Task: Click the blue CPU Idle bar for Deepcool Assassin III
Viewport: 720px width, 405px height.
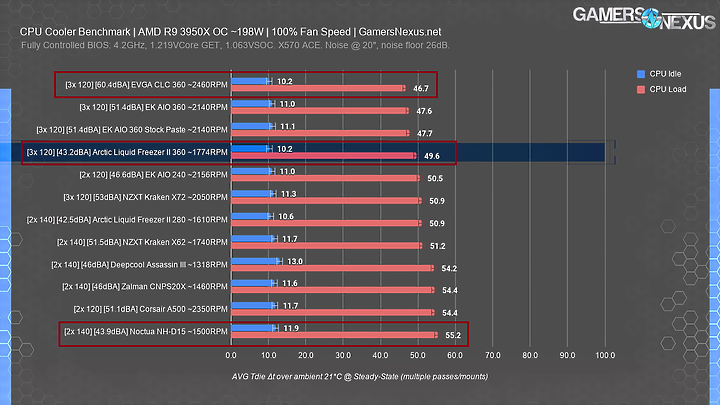Action: [x=255, y=261]
